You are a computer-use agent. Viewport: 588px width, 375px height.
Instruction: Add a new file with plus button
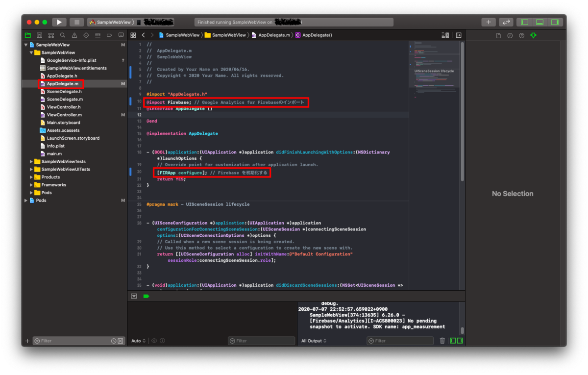tap(27, 341)
